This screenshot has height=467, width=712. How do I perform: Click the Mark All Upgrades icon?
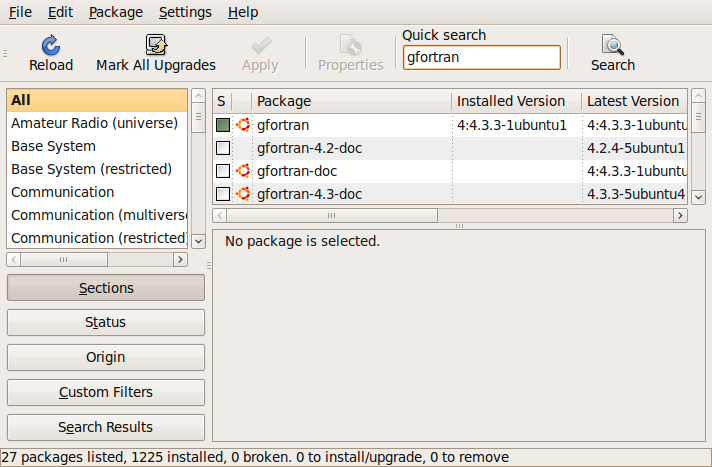pos(156,45)
